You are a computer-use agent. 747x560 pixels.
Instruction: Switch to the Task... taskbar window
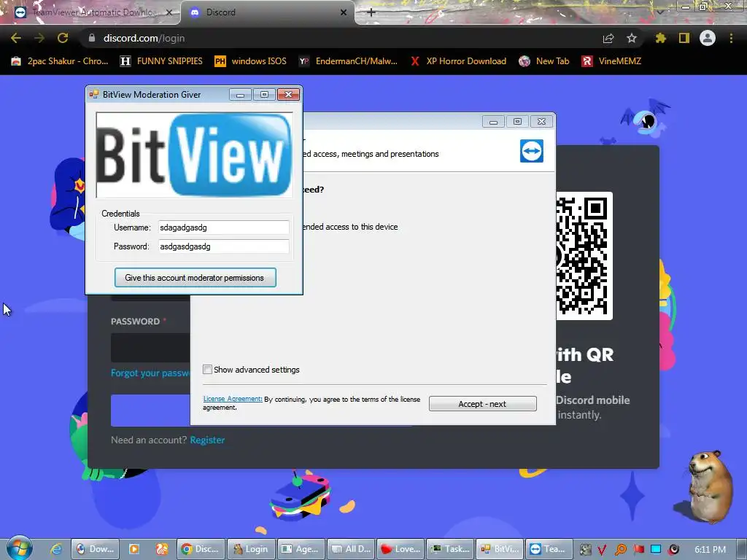450,549
